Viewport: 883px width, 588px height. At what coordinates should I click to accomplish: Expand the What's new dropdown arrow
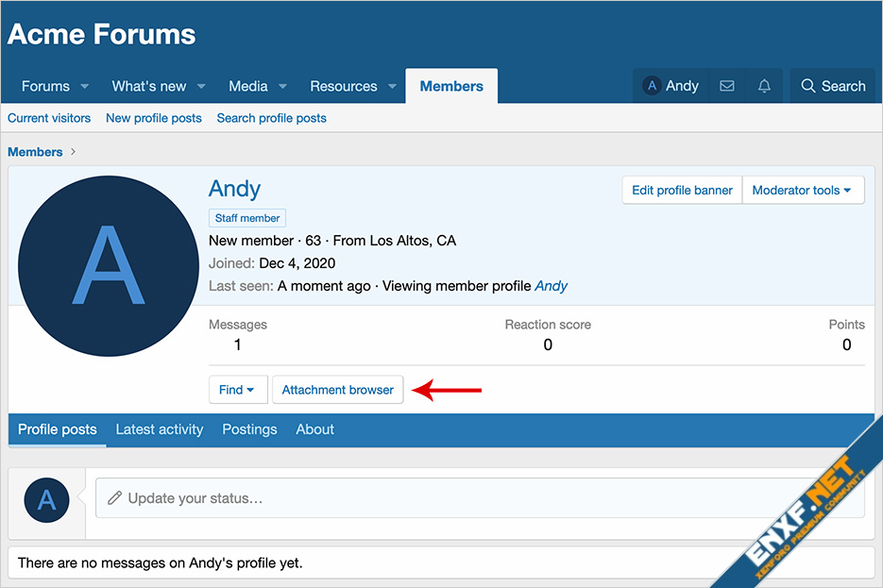tap(202, 87)
